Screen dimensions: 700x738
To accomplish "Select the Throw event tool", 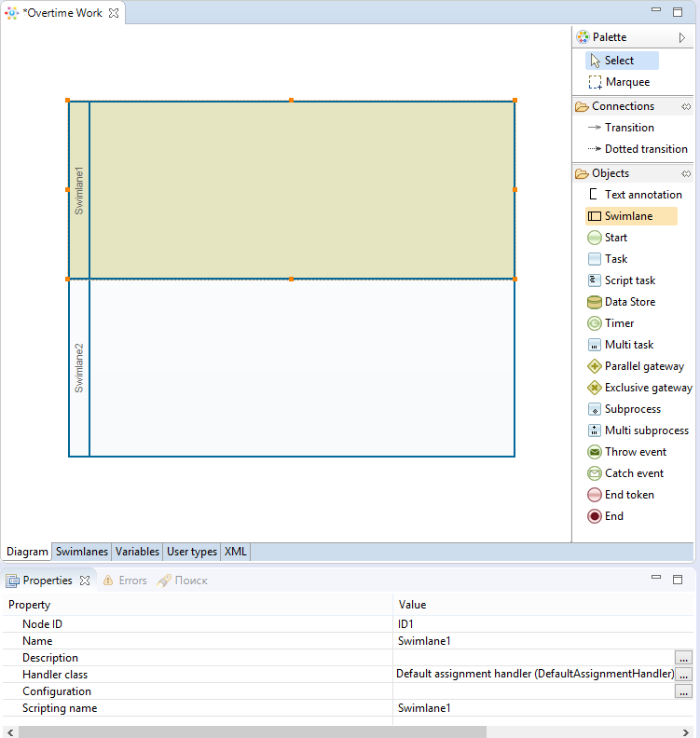I will coord(634,452).
